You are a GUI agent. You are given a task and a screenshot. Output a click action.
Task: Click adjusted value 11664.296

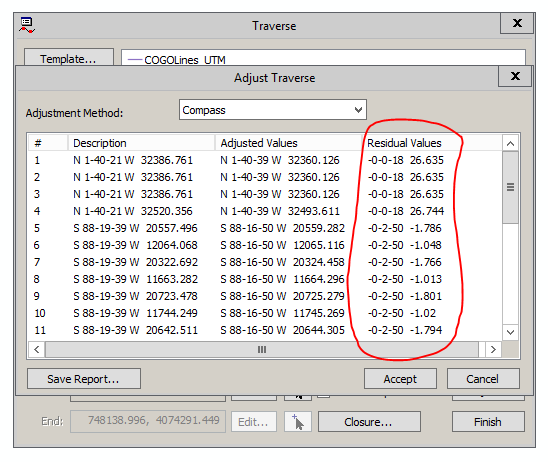point(319,279)
